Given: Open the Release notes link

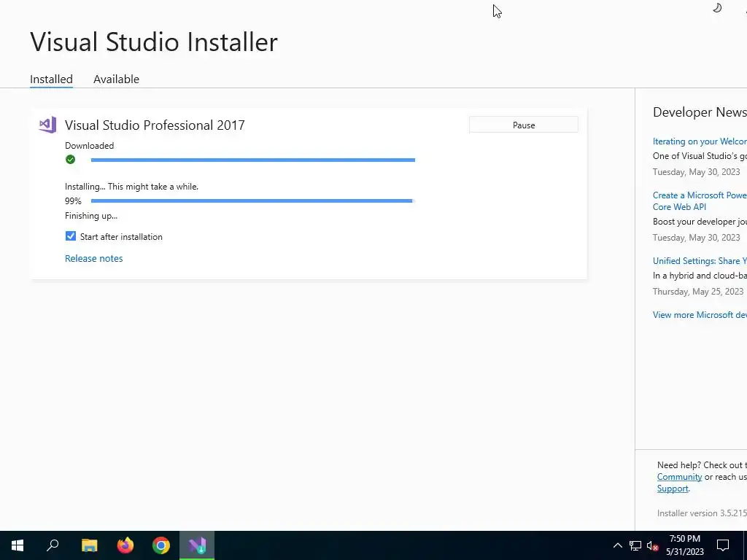Looking at the screenshot, I should coord(94,259).
